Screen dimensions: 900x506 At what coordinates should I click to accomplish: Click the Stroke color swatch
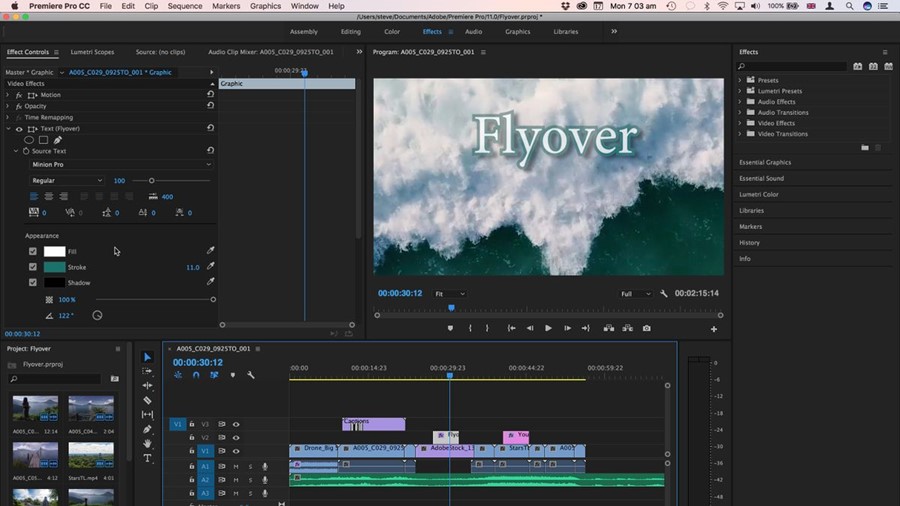click(54, 267)
